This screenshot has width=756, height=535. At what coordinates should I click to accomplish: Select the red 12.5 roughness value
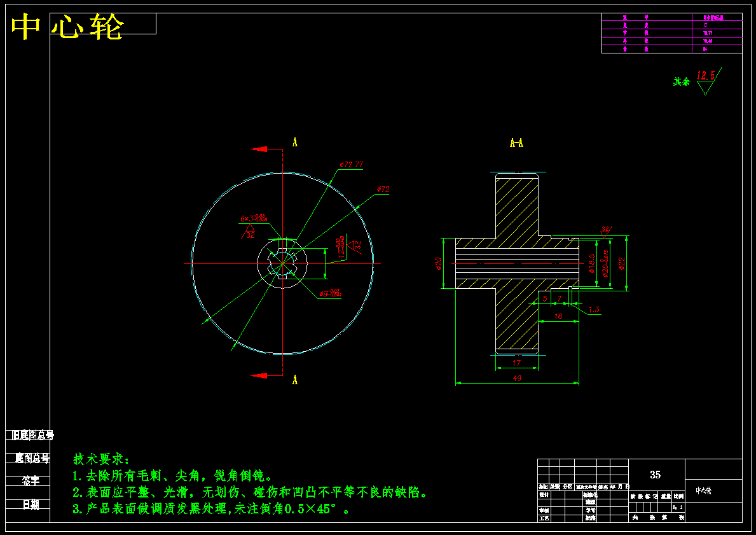tap(706, 76)
